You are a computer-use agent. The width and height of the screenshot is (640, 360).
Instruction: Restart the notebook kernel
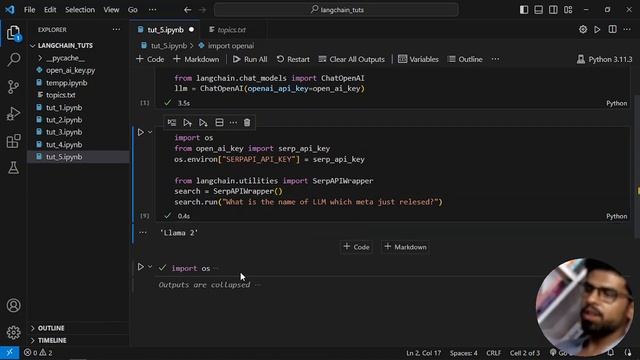coord(293,59)
